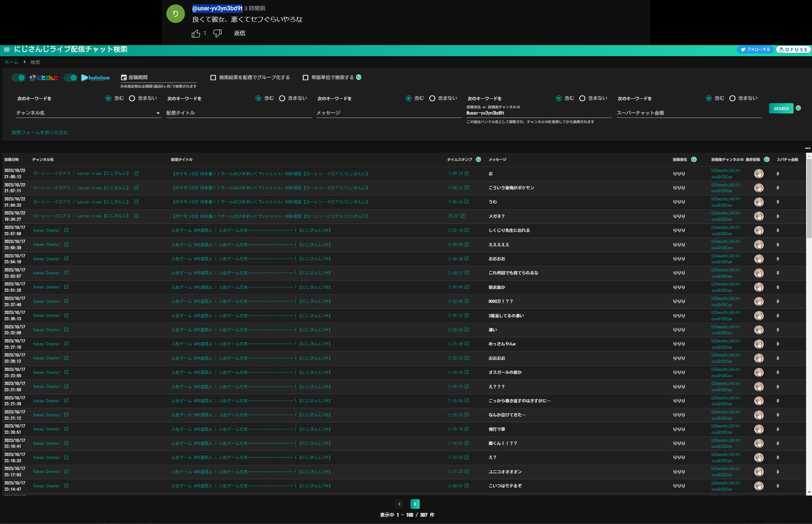Screen dimensions: 812x524
Task: Open stream title link in 19:34:27 row
Action: [270, 216]
